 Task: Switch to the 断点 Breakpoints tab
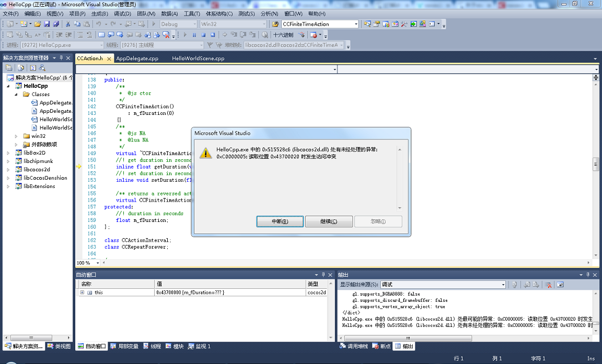coord(381,346)
